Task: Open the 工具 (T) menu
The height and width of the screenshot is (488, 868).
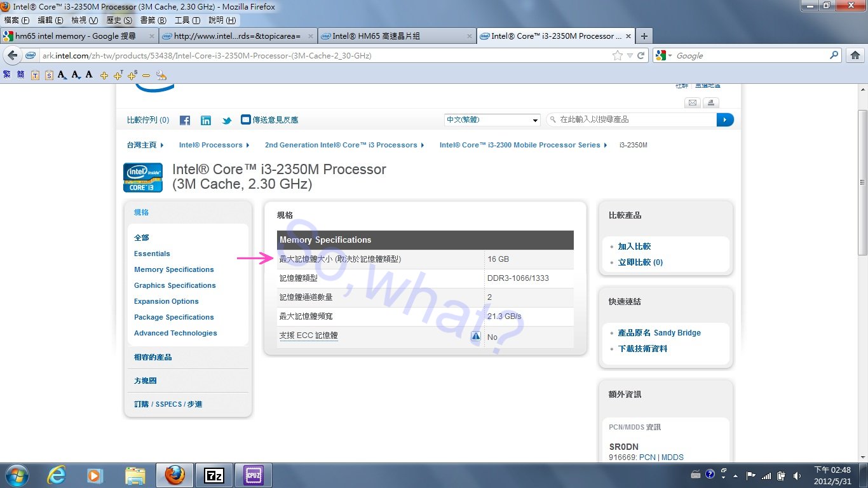Action: coord(187,20)
